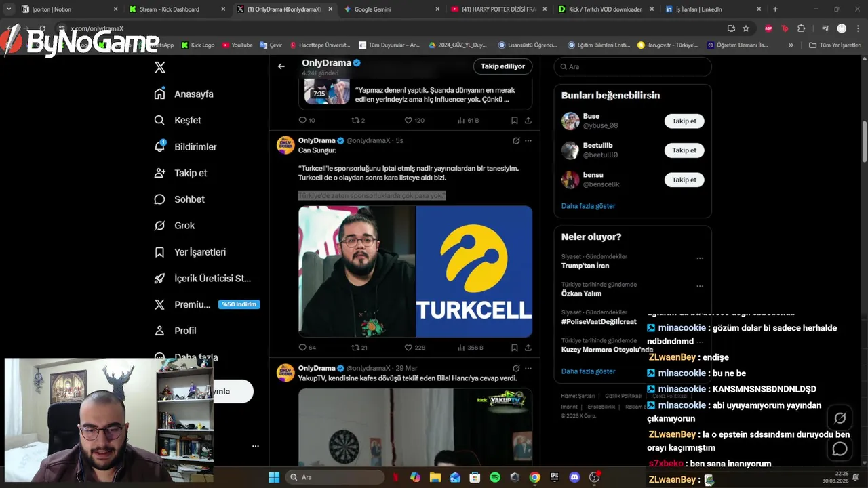Open Sohbet in the sidebar
Image resolution: width=868 pixels, height=488 pixels.
179,199
